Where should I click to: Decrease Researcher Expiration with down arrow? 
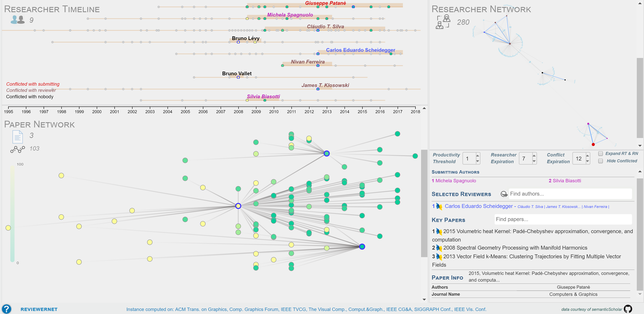pyautogui.click(x=534, y=161)
